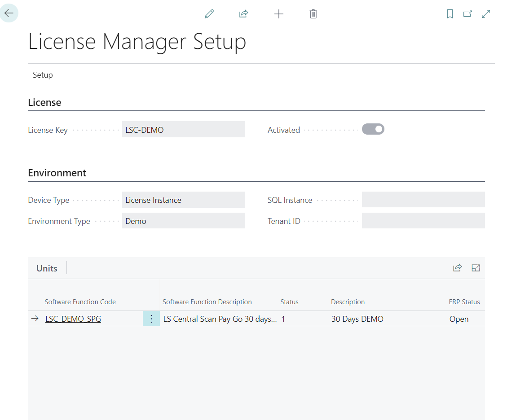Toggle the Activated switch

(373, 129)
